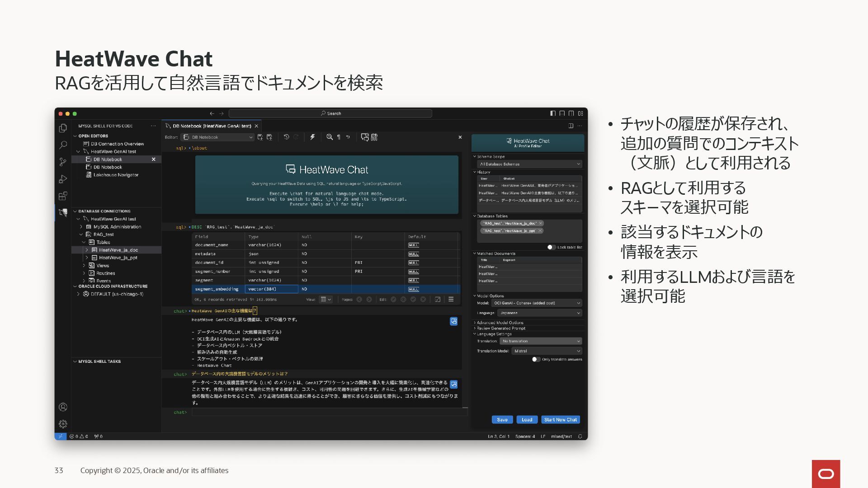Screen dimensions: 868x488
Task: Click the Lakehouse Navigator toolbar icon
Action: 374,137
